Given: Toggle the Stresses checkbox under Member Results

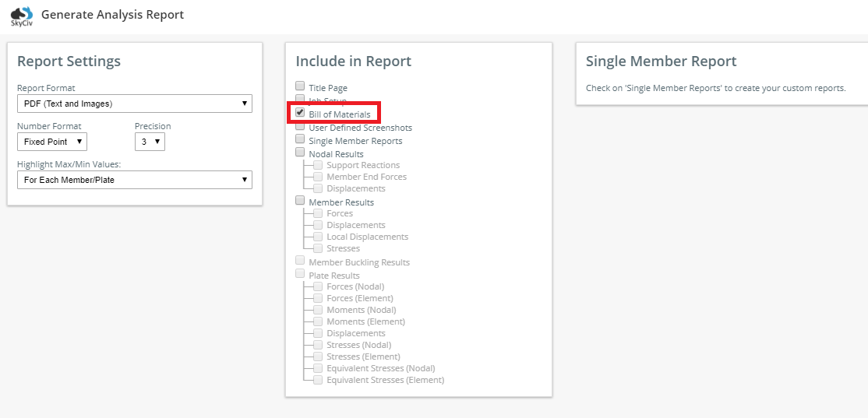Looking at the screenshot, I should tap(319, 248).
